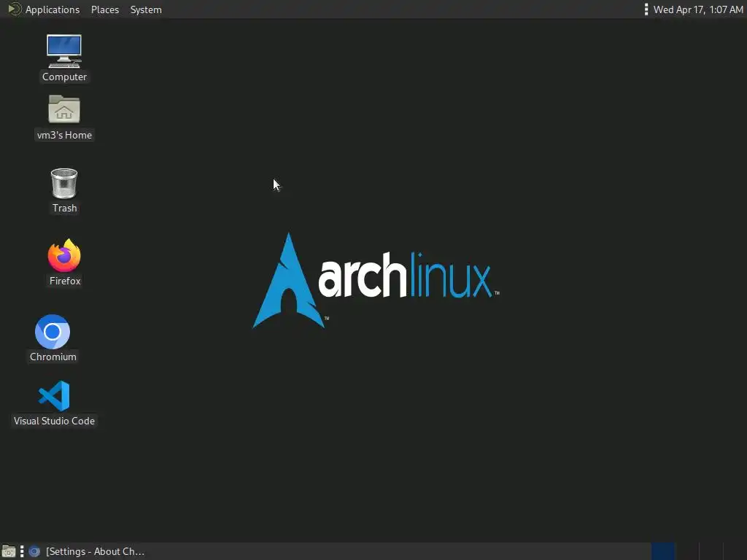Switch to the second workspace in the switcher
The height and width of the screenshot is (560, 747).
[687, 551]
